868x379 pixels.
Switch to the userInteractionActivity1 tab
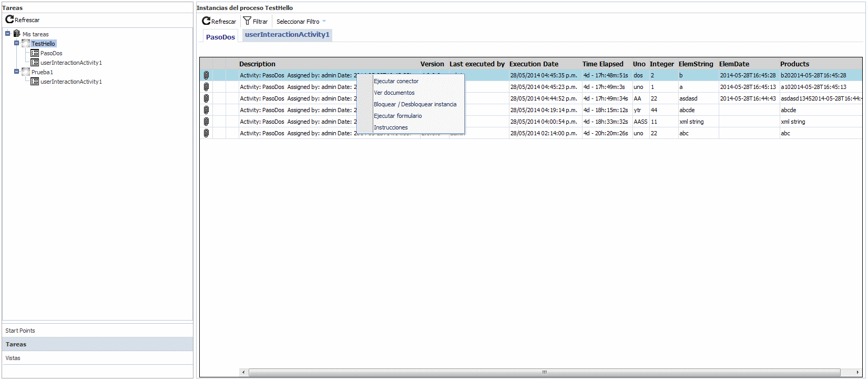tap(287, 35)
